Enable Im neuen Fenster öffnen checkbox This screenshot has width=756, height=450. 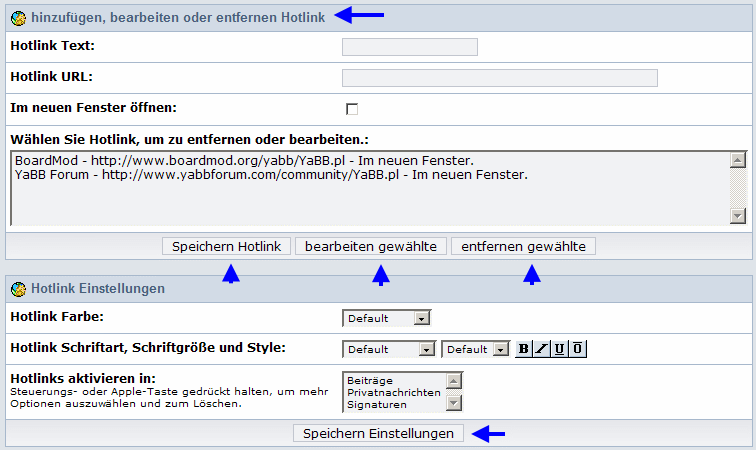tap(352, 109)
